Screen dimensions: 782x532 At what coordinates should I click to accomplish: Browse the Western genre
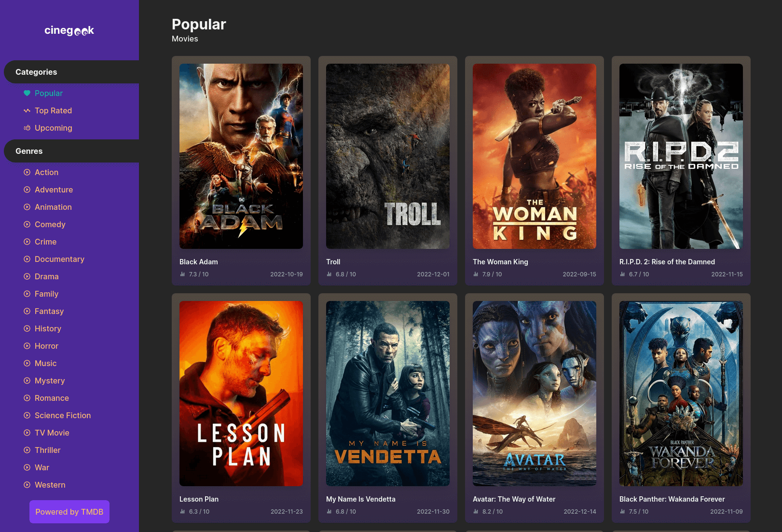click(50, 485)
